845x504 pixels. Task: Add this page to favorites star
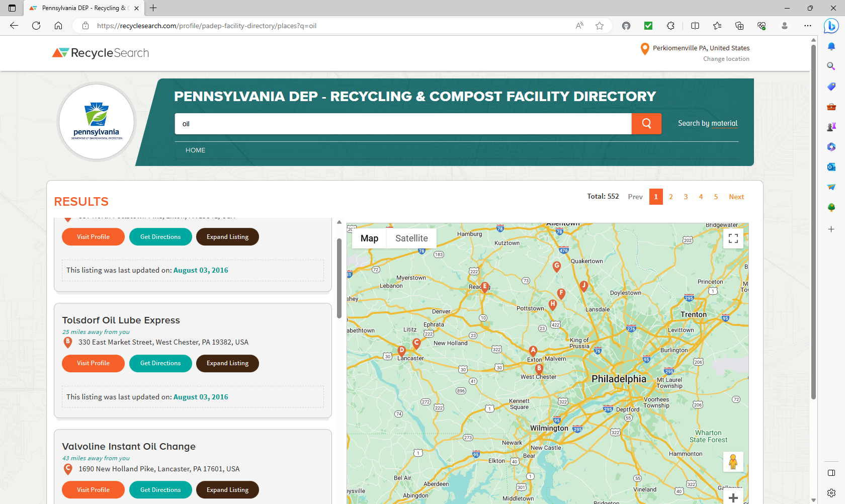(600, 26)
